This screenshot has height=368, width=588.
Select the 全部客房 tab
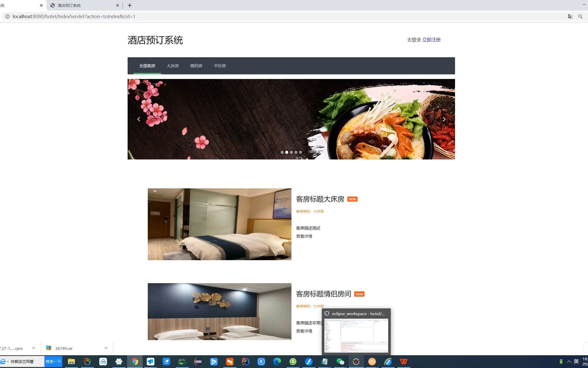click(147, 66)
